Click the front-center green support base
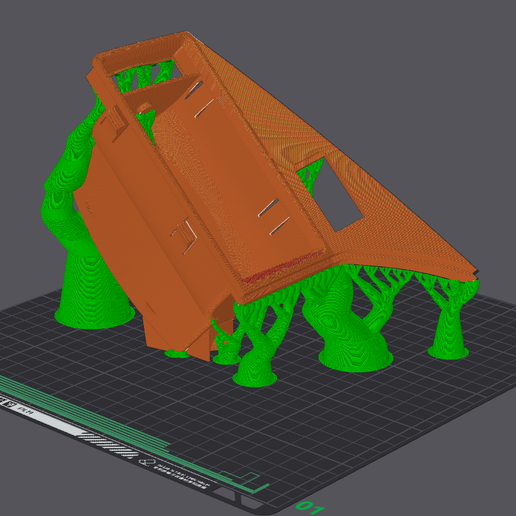This screenshot has width=516, height=516. click(x=255, y=375)
